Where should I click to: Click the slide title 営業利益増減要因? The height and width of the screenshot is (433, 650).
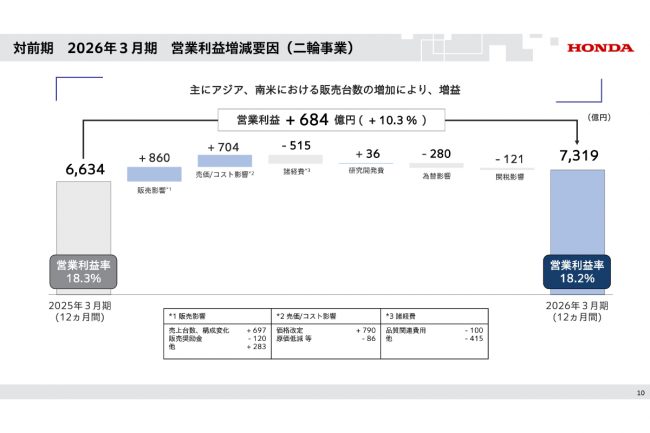(x=262, y=48)
